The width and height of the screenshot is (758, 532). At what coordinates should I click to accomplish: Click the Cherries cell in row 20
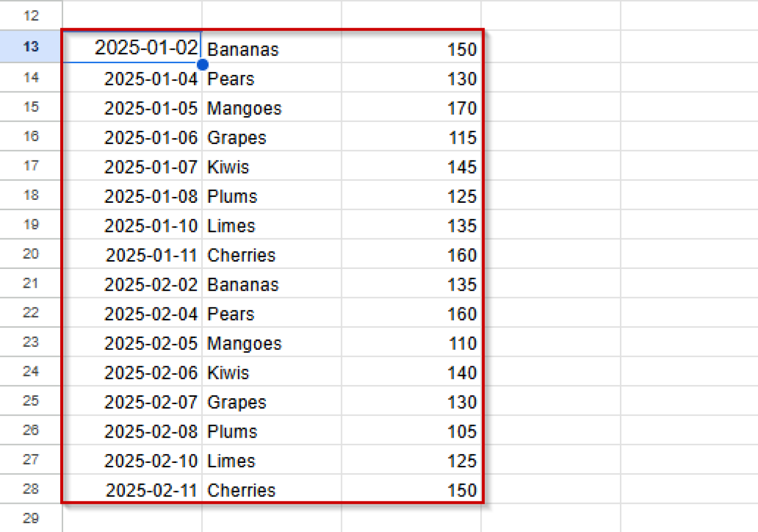(271, 255)
